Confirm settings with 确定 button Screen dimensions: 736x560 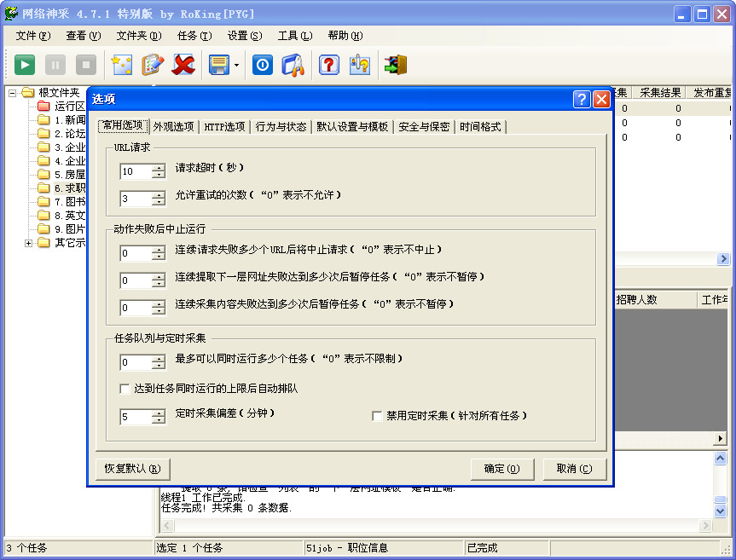(503, 468)
